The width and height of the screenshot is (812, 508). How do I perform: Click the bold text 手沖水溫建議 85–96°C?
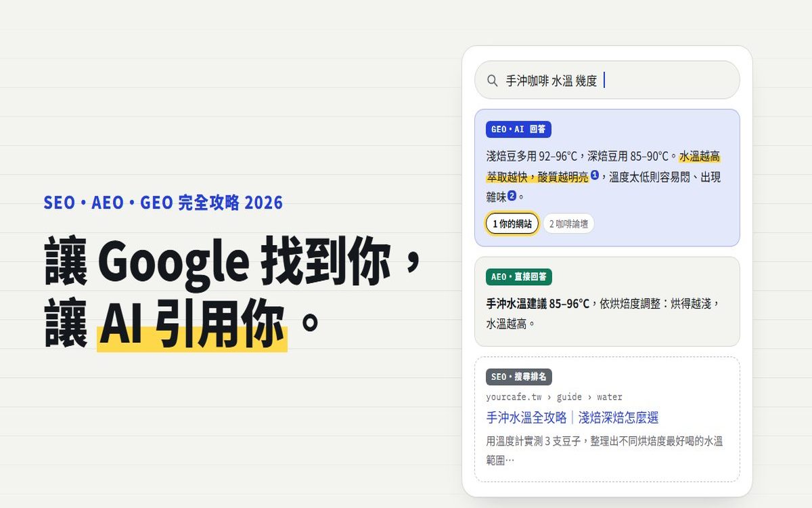[538, 303]
